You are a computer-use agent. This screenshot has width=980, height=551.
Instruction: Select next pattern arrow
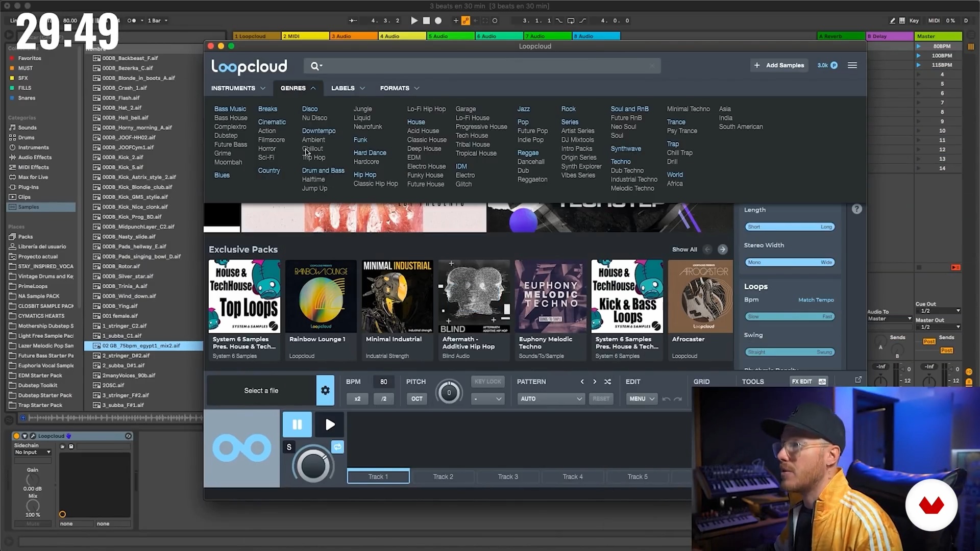595,382
